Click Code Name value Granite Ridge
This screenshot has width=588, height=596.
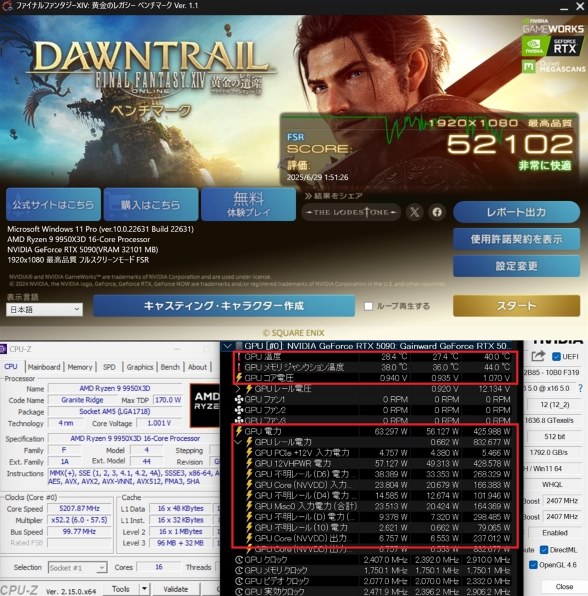82,400
